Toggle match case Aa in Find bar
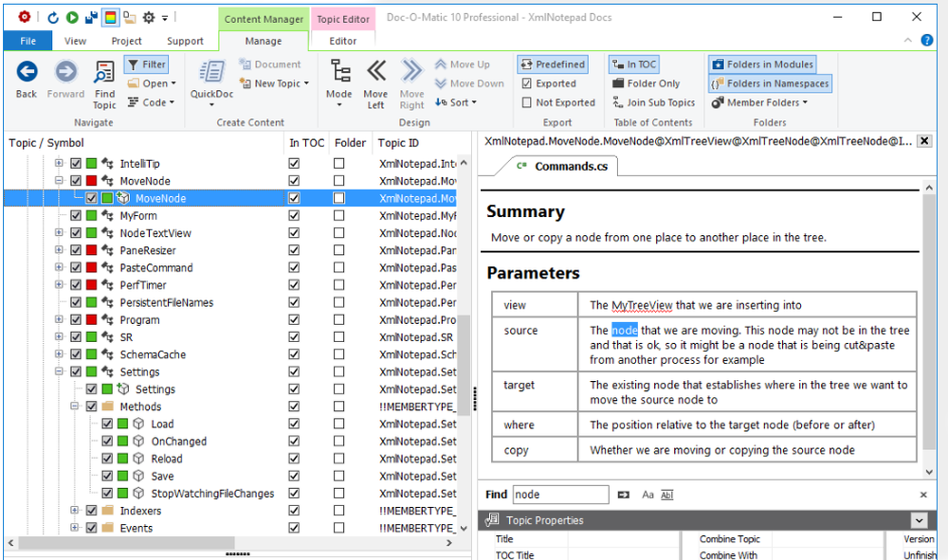This screenshot has width=948, height=560. click(x=647, y=495)
